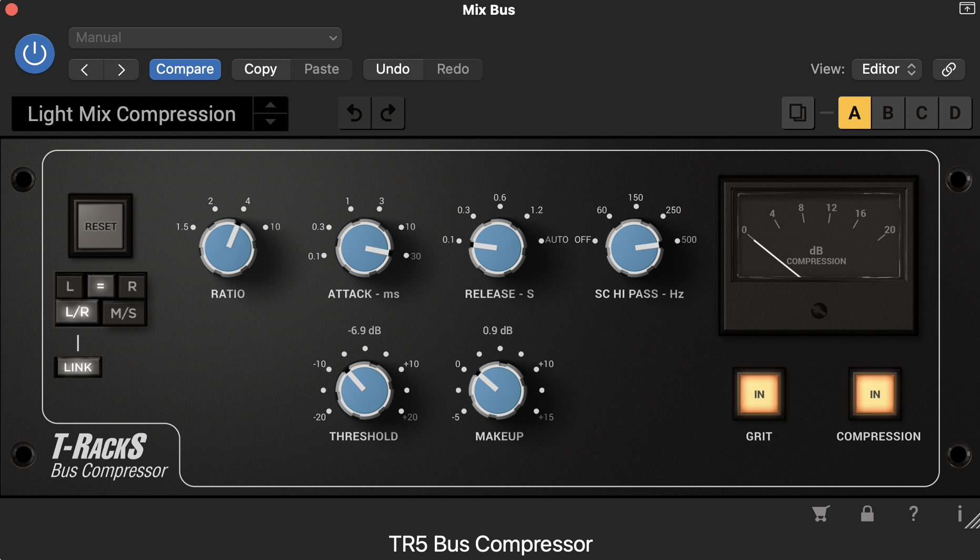Viewport: 980px width, 560px height.
Task: Select preset slot A
Action: 854,113
